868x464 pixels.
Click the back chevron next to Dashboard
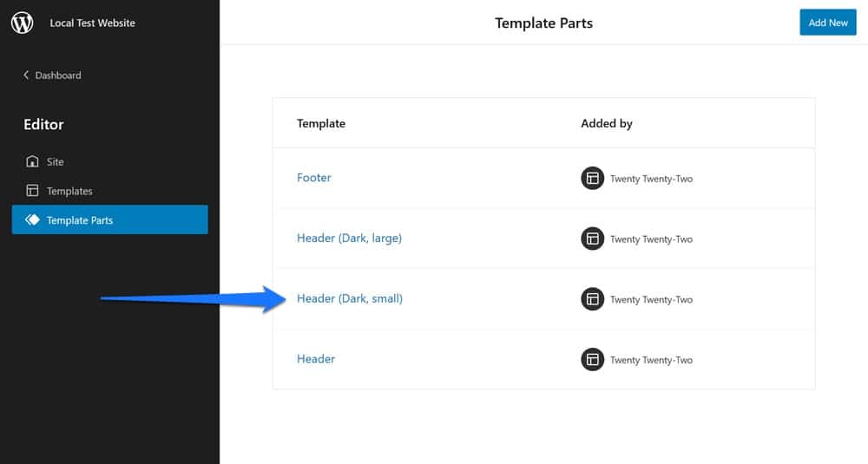pyautogui.click(x=26, y=75)
